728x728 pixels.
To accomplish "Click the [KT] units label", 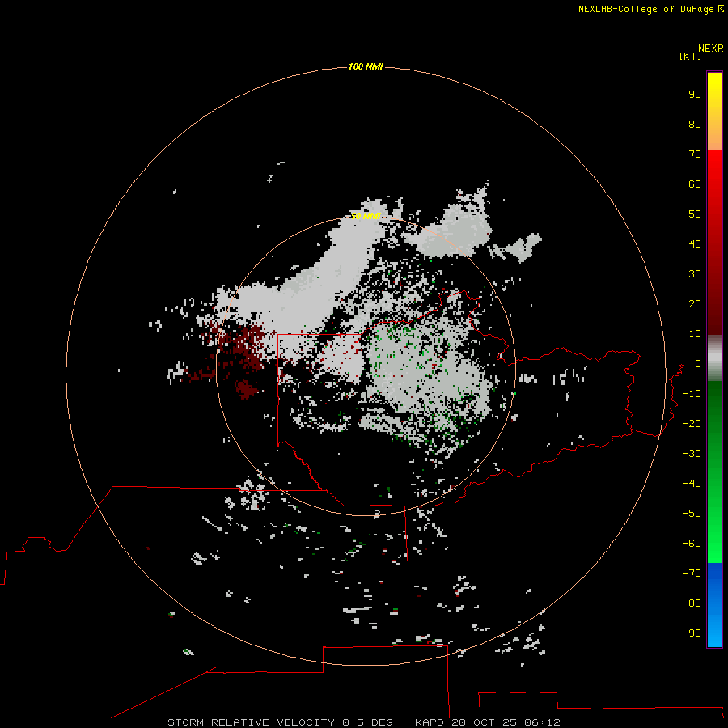I will [690, 56].
